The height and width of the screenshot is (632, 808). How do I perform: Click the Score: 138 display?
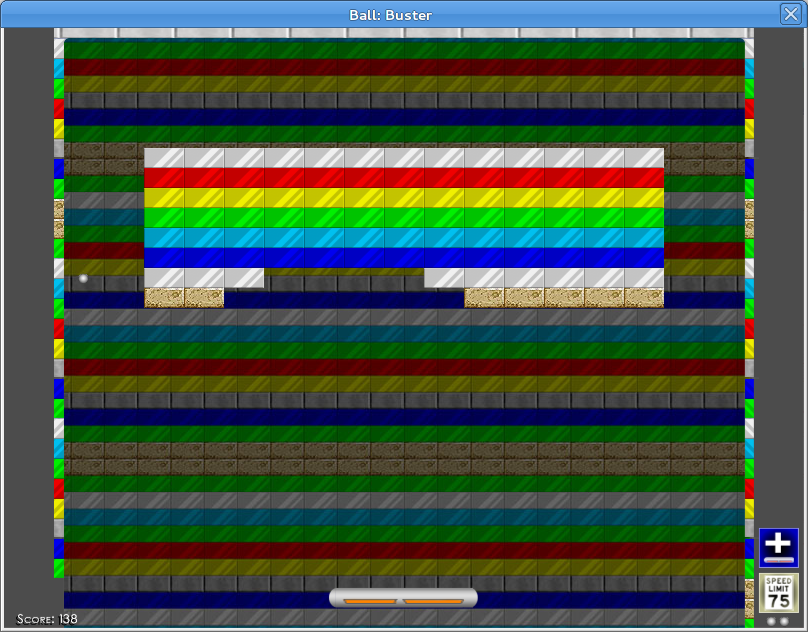click(x=47, y=619)
